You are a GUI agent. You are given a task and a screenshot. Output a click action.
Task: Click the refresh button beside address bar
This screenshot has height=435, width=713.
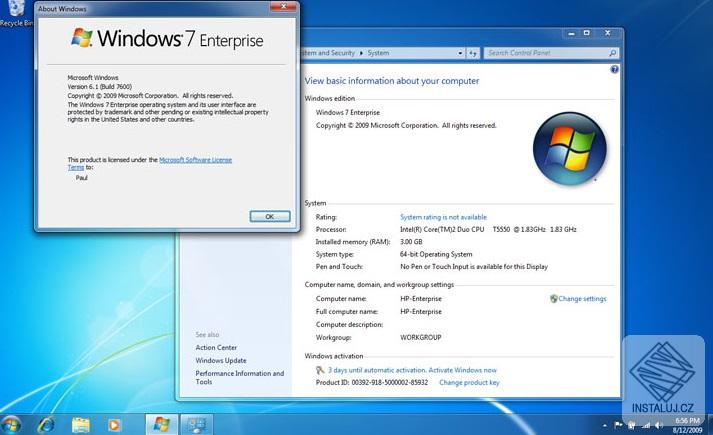(473, 53)
